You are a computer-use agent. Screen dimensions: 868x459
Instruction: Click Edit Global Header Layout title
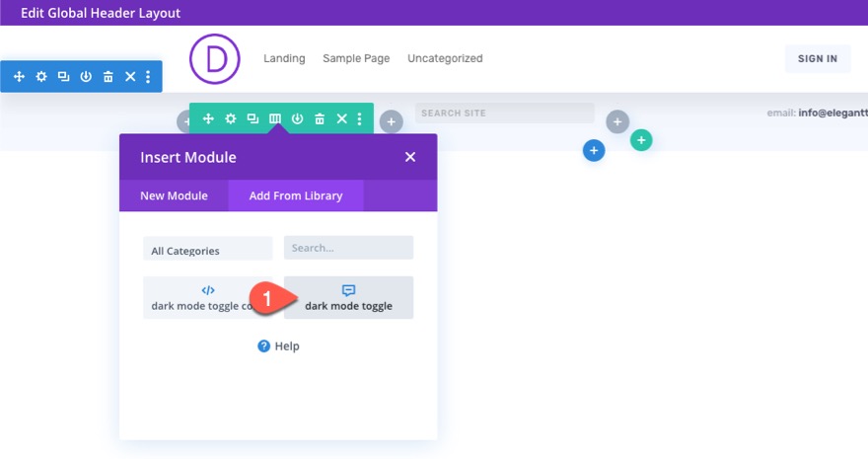point(101,13)
